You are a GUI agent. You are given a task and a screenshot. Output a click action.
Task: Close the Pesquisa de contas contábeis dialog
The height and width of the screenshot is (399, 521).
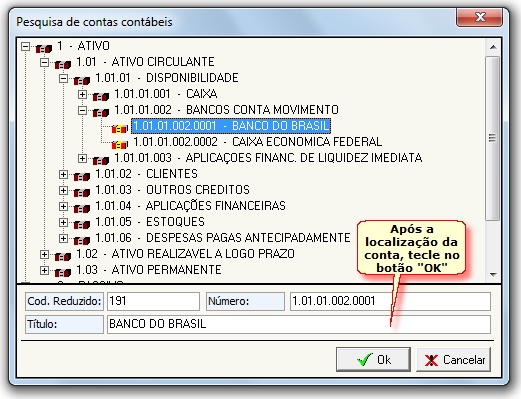point(479,17)
